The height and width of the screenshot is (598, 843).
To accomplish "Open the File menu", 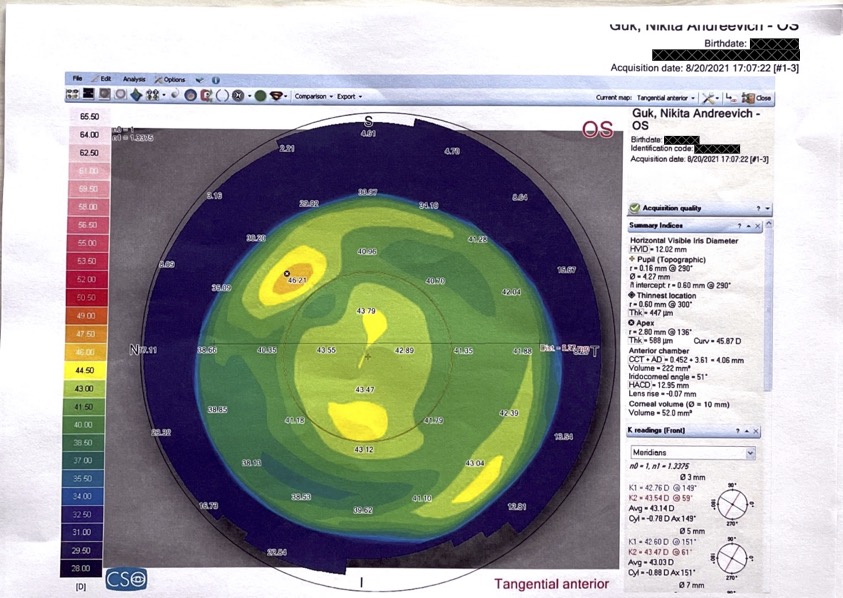I will pyautogui.click(x=77, y=79).
